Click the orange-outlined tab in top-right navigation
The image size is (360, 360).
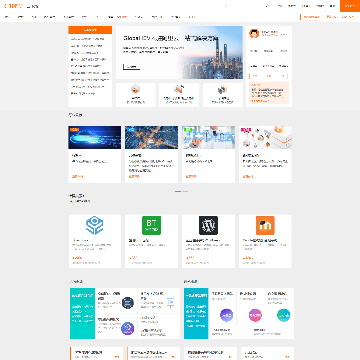click(312, 17)
